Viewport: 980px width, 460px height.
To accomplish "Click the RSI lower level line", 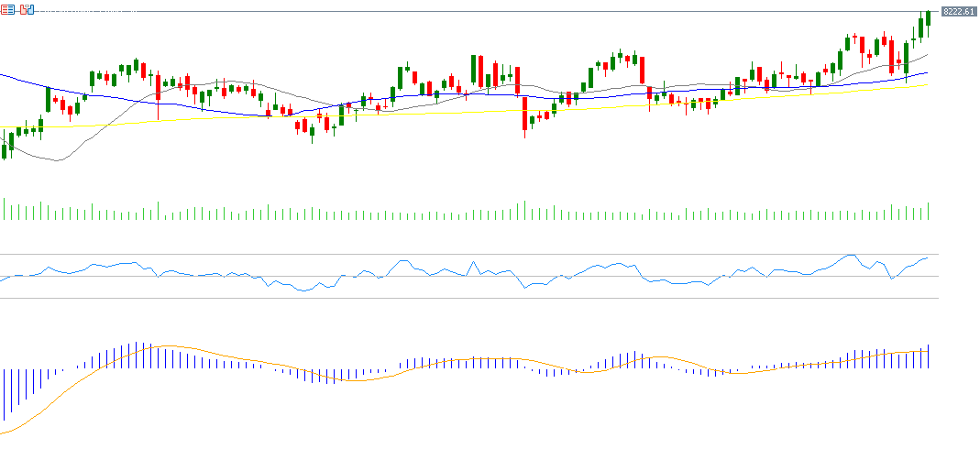I will click(458, 298).
